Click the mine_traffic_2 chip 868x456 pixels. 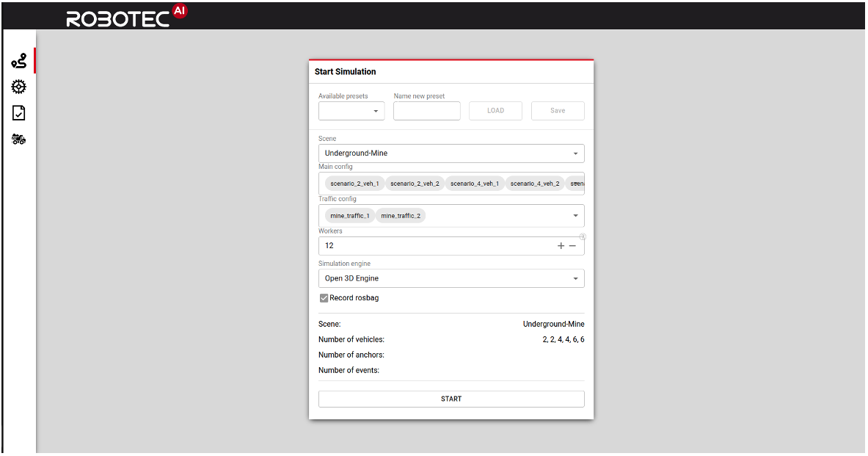click(x=400, y=215)
